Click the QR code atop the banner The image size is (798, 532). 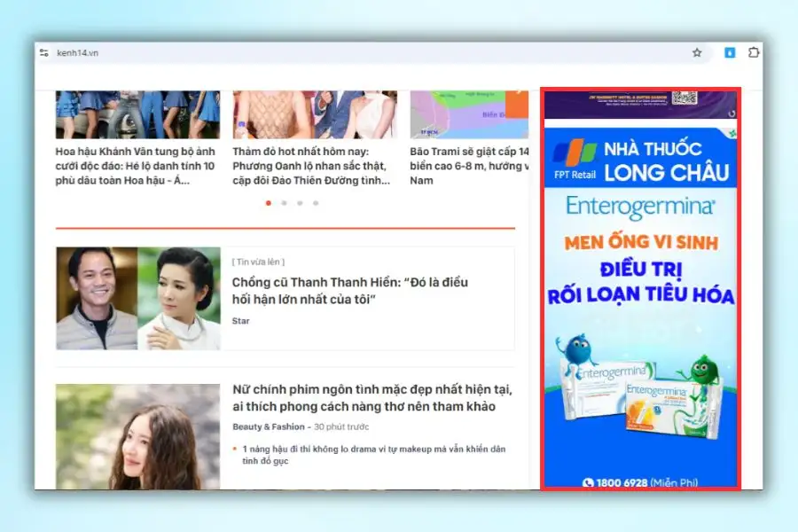pyautogui.click(x=685, y=98)
